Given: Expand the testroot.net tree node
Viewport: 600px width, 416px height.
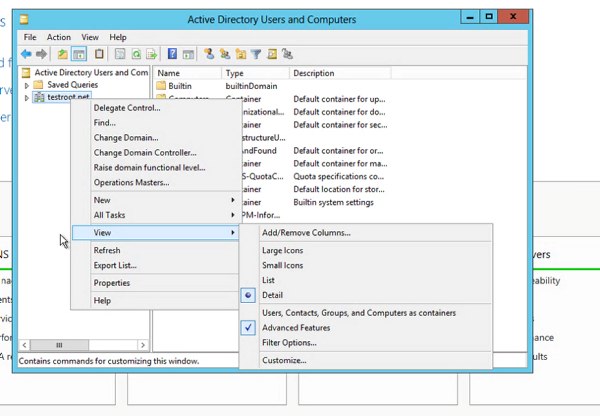Looking at the screenshot, I should (26, 98).
